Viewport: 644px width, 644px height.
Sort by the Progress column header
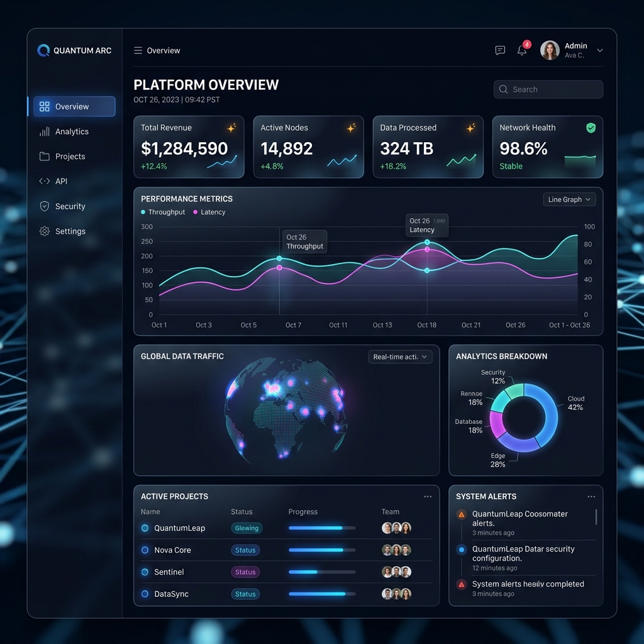[x=303, y=512]
